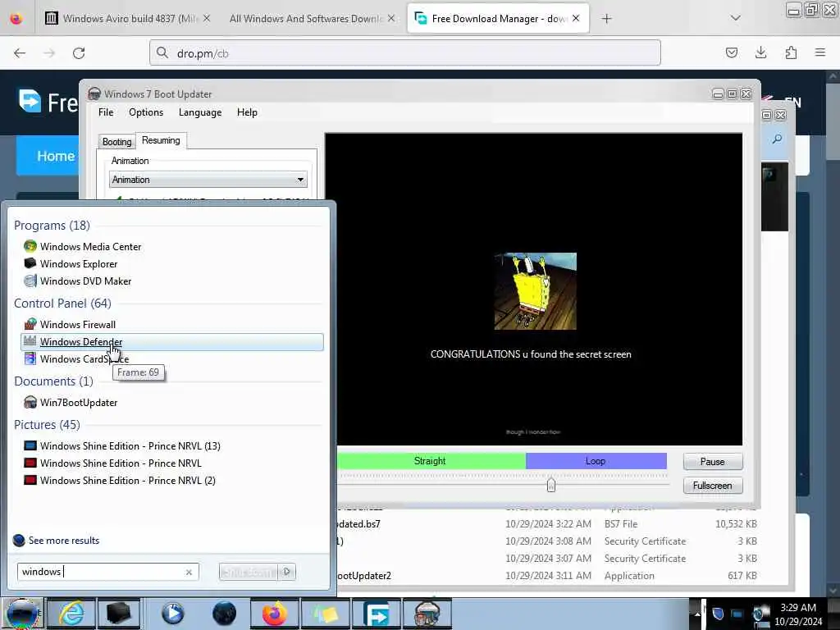Open the Help menu

pos(247,112)
